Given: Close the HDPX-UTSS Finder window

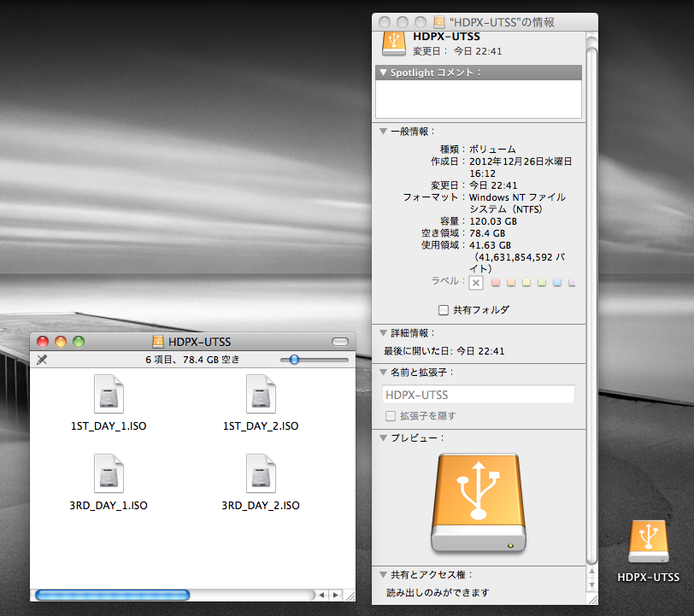Looking at the screenshot, I should coord(43,342).
